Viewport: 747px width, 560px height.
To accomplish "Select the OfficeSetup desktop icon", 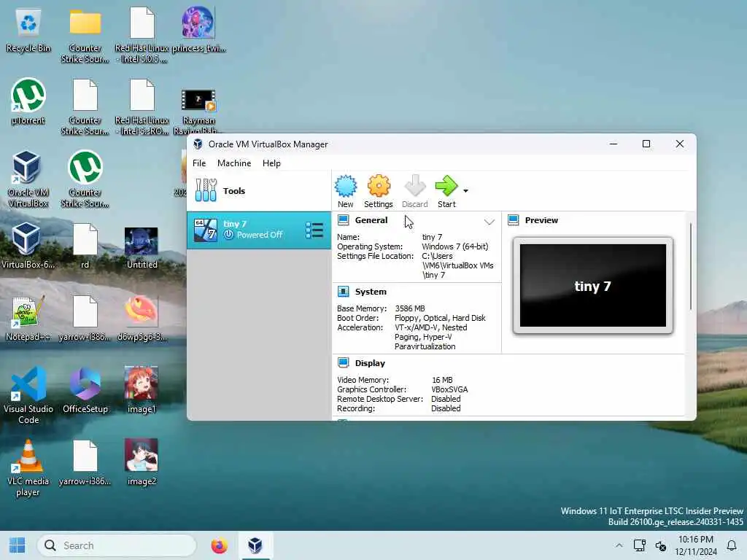I will [x=85, y=391].
